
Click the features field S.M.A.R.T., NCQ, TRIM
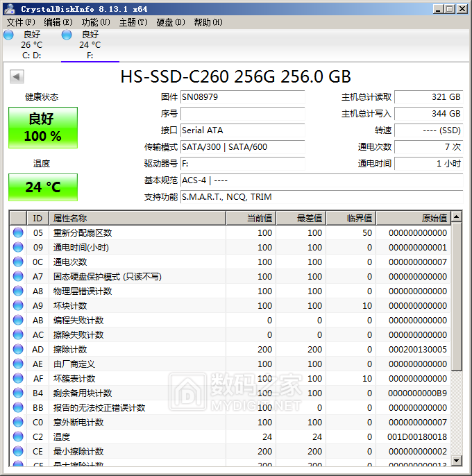tap(321, 197)
